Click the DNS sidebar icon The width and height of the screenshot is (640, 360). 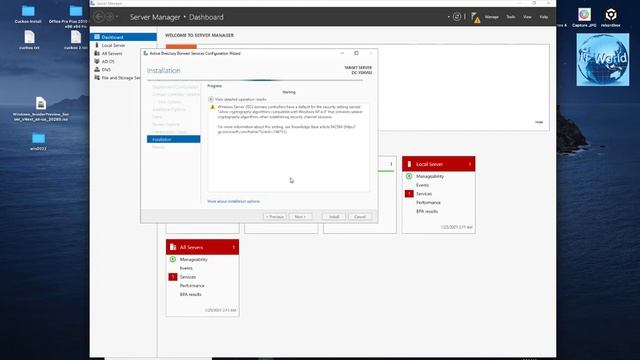pyautogui.click(x=97, y=69)
